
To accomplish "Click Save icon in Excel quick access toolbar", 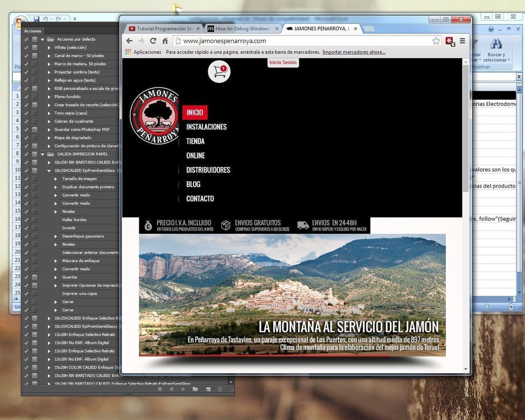I will click(36, 19).
